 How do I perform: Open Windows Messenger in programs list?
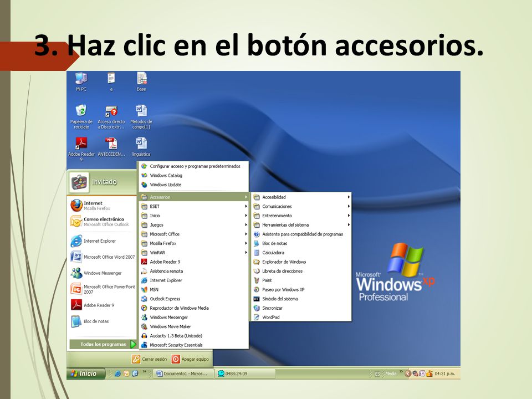(x=194, y=317)
